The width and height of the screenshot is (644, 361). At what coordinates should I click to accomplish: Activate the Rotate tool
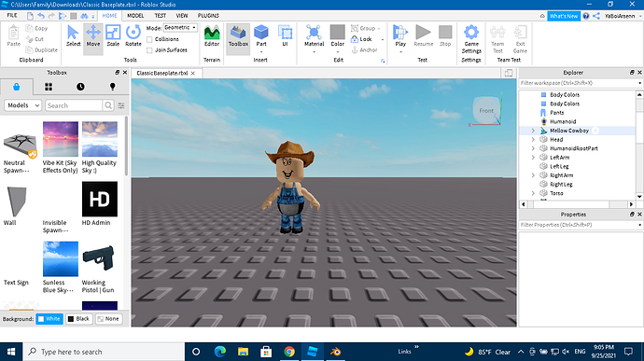point(133,35)
